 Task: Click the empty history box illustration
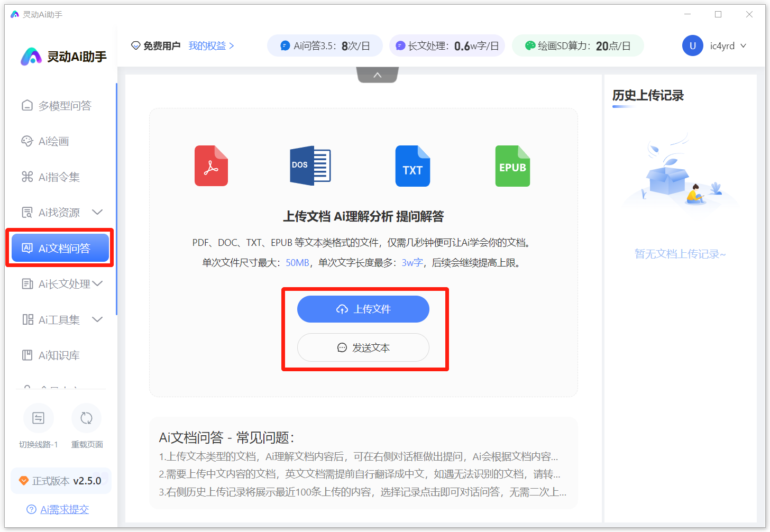pos(681,174)
